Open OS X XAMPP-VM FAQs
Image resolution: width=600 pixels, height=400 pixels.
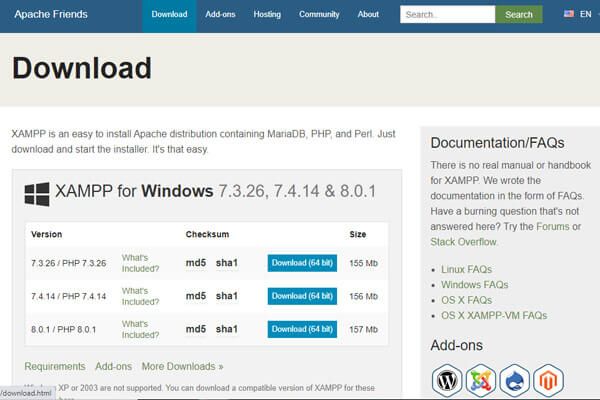[x=494, y=315]
